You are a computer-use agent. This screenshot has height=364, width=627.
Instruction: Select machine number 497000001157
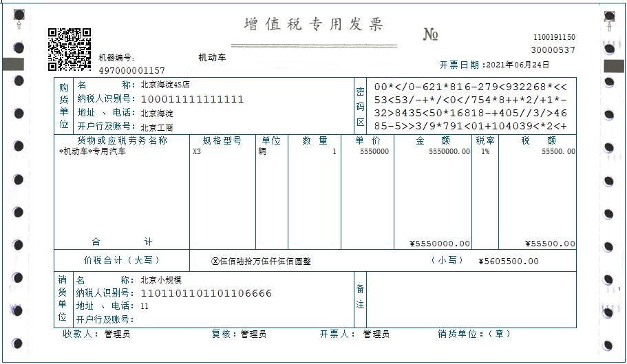[x=132, y=71]
